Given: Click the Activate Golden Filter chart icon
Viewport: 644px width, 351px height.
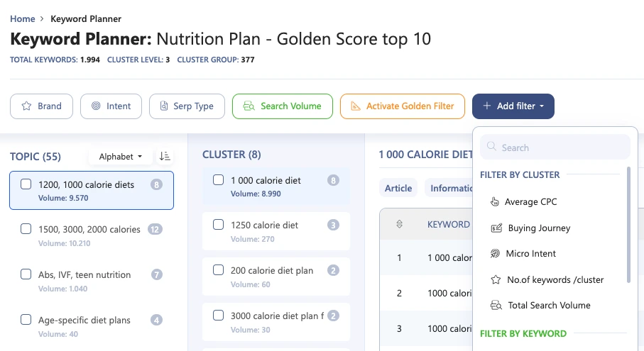Looking at the screenshot, I should 356,106.
